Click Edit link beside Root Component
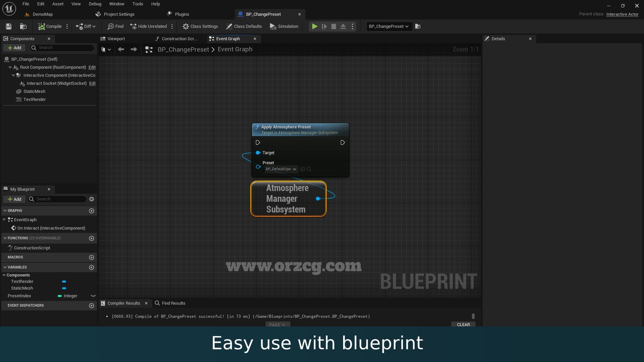 (92, 67)
